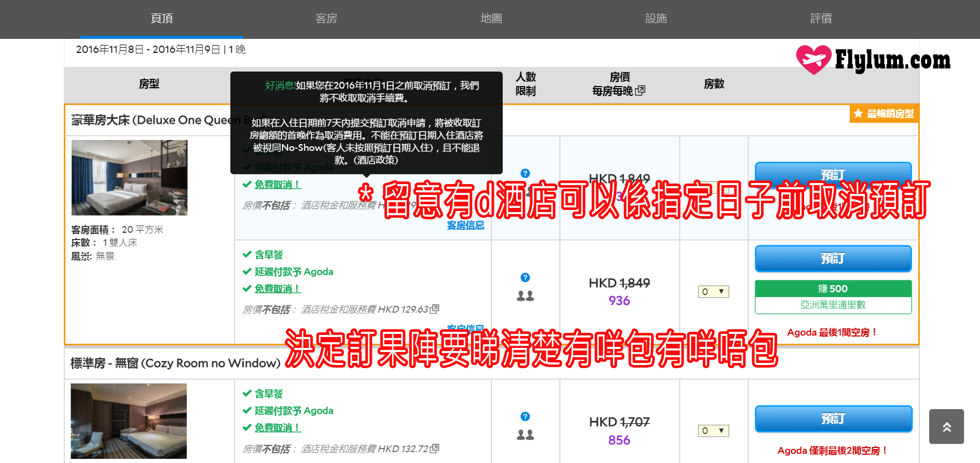View Cozy Room no Window photo
This screenshot has height=463, width=980.
click(x=129, y=421)
